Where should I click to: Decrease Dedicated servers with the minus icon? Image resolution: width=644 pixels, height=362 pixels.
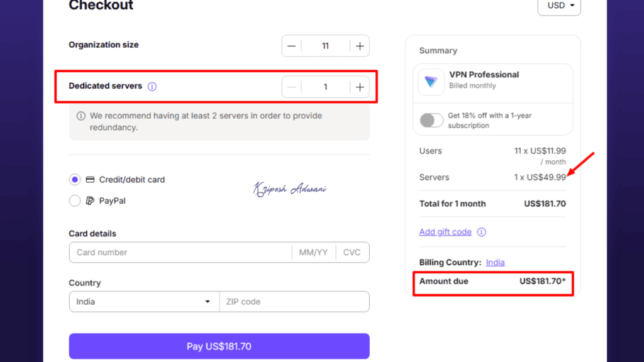click(291, 87)
